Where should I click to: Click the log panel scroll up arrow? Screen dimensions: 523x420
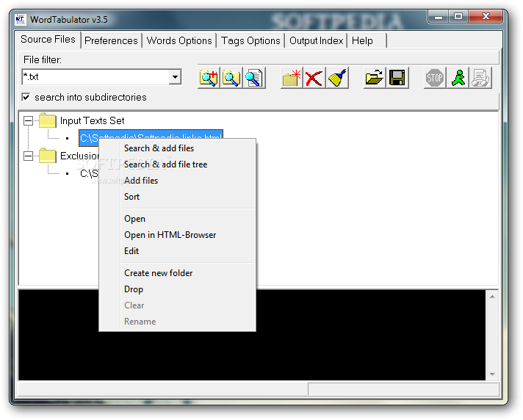point(492,297)
